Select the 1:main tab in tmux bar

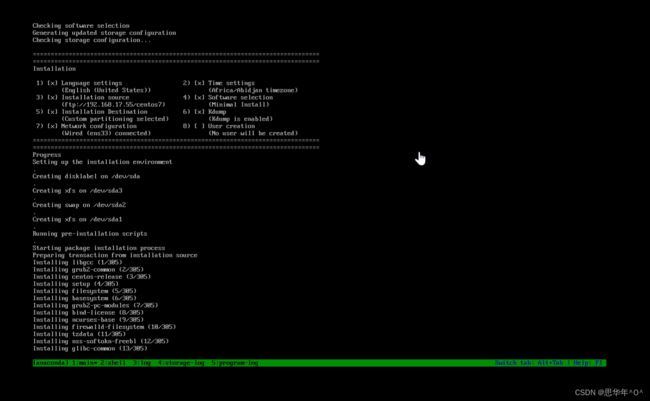[85, 363]
